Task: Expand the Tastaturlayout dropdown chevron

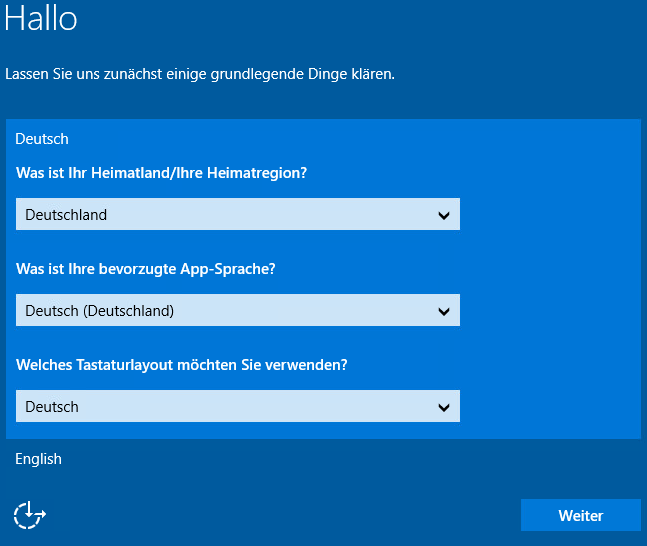Action: [444, 407]
